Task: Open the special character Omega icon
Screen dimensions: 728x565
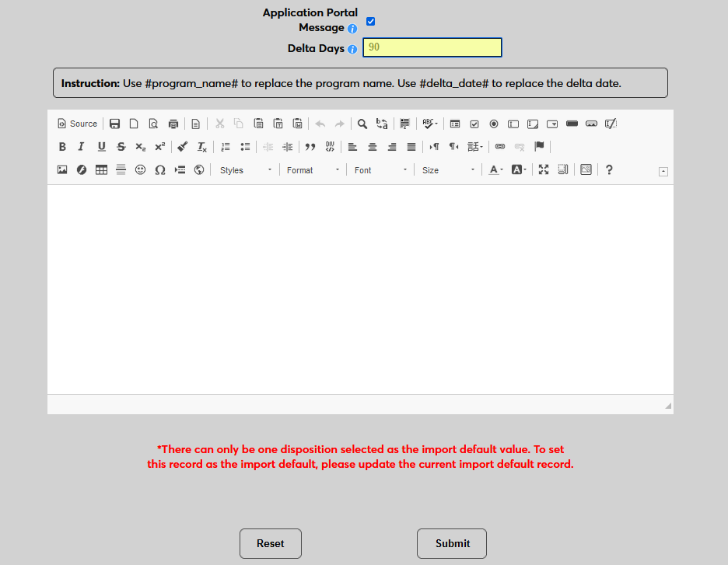Action: point(159,170)
